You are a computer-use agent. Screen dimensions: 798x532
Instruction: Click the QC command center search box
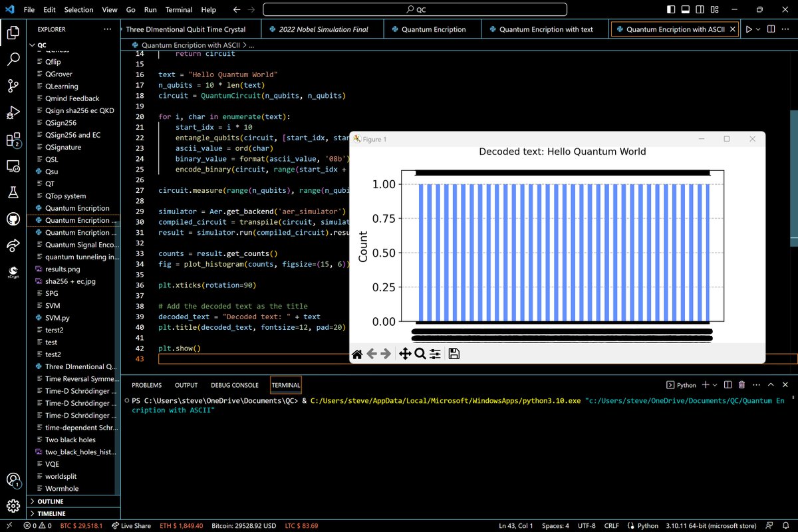[x=415, y=10]
